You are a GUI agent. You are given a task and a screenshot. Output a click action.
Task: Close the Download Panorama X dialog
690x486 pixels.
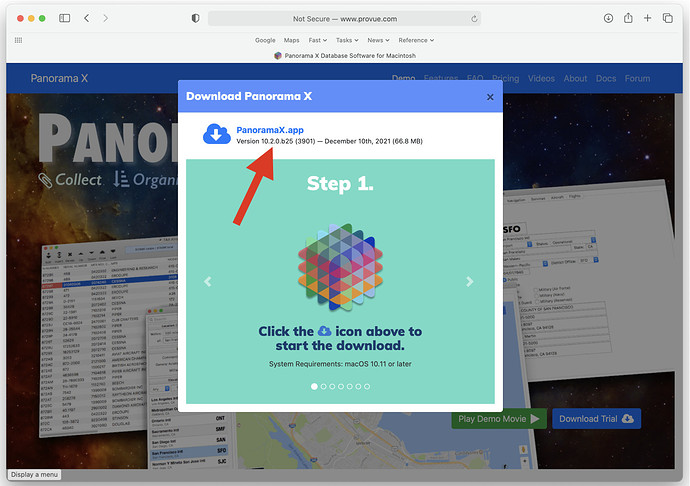click(490, 97)
